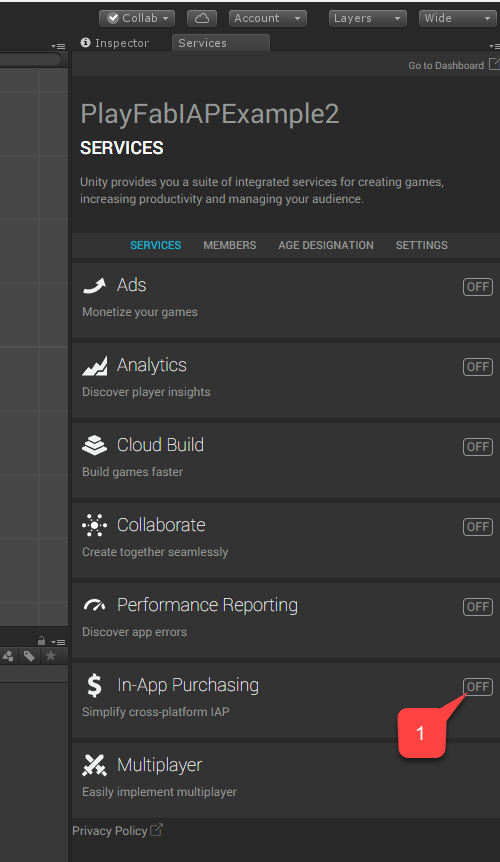This screenshot has width=500, height=862.
Task: Switch to the Inspector tab
Action: [x=115, y=43]
